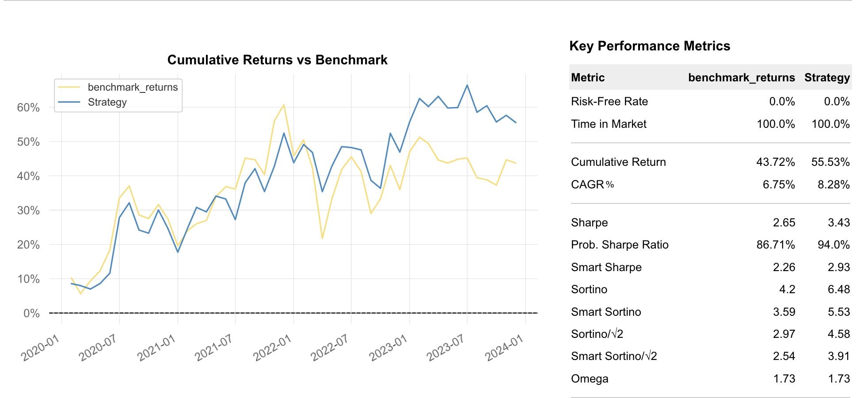The height and width of the screenshot is (398, 868).
Task: Select the Cumulative Return row label
Action: tap(618, 162)
